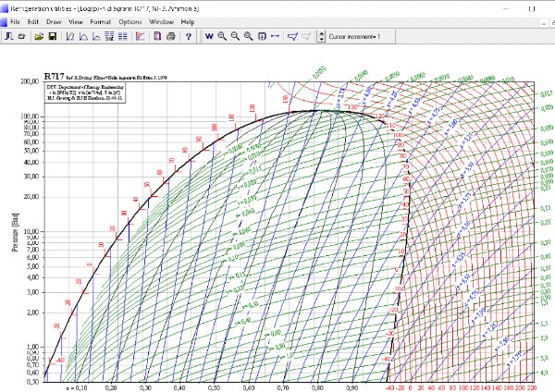The height and width of the screenshot is (392, 555).
Task: Copy the diagram with the clipboard icon
Action: 157,36
